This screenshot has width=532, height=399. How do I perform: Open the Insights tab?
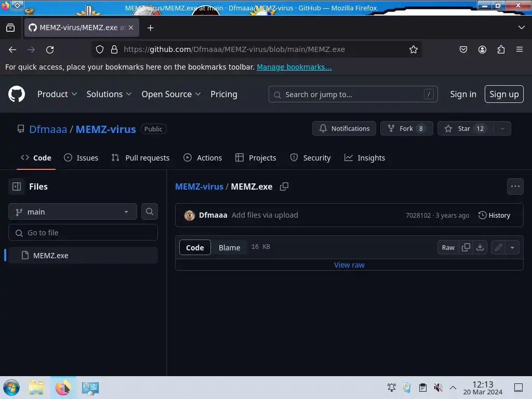point(365,158)
